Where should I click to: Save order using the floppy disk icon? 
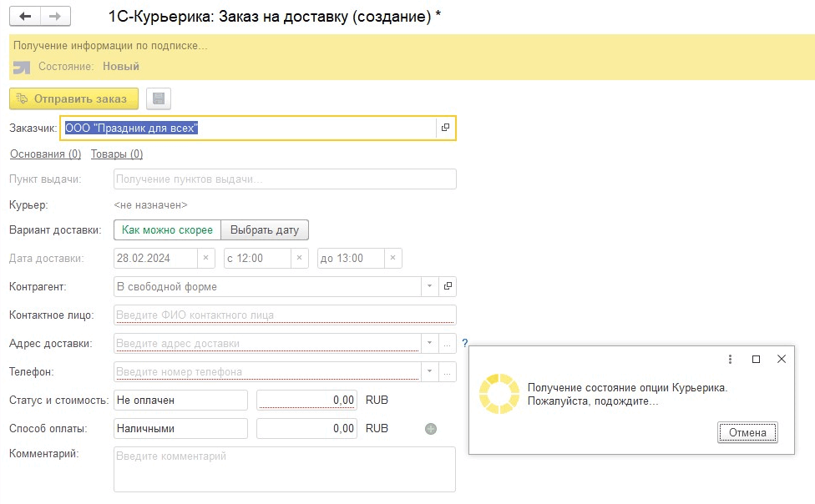click(x=159, y=98)
